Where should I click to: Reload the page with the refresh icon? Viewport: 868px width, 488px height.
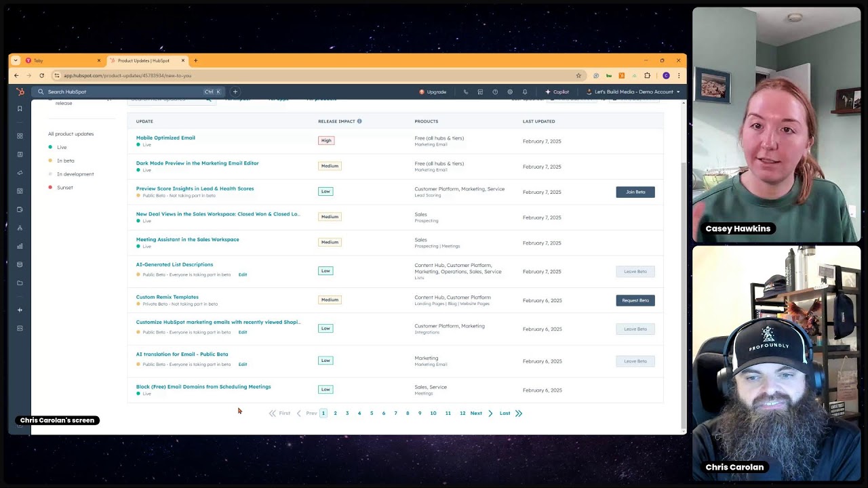pos(41,75)
